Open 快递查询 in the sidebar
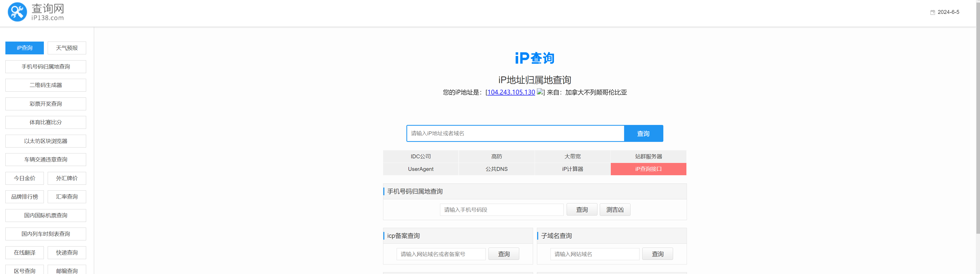Viewport: 980px width, 274px height. pyautogui.click(x=67, y=253)
